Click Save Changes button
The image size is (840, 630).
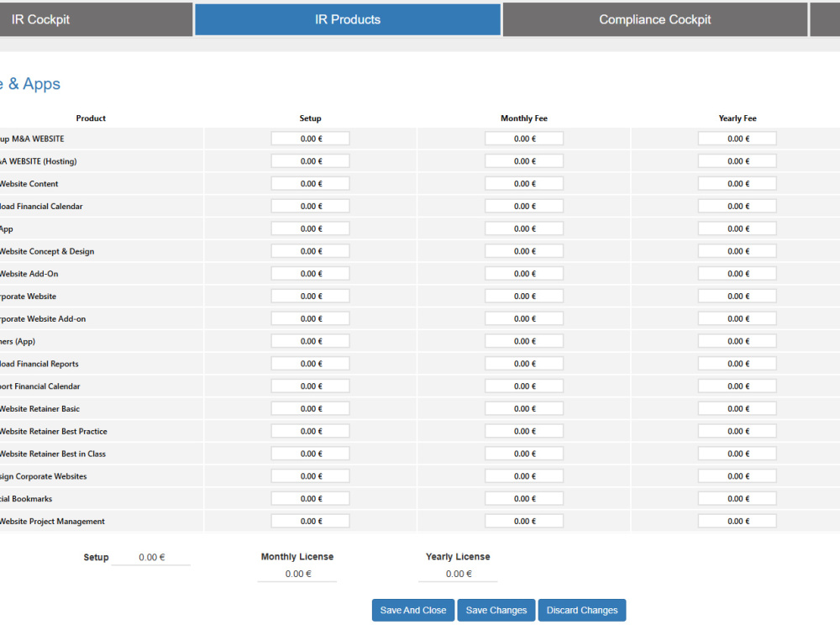coord(496,610)
